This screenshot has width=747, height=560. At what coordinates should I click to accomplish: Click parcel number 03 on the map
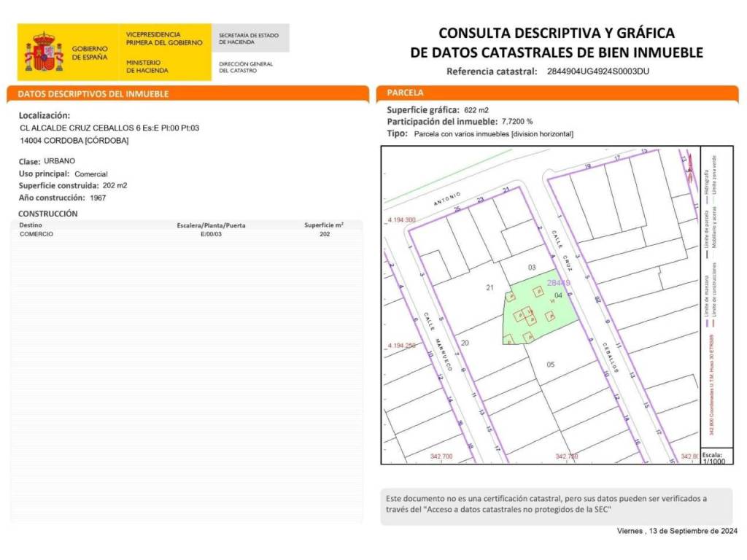point(532,267)
